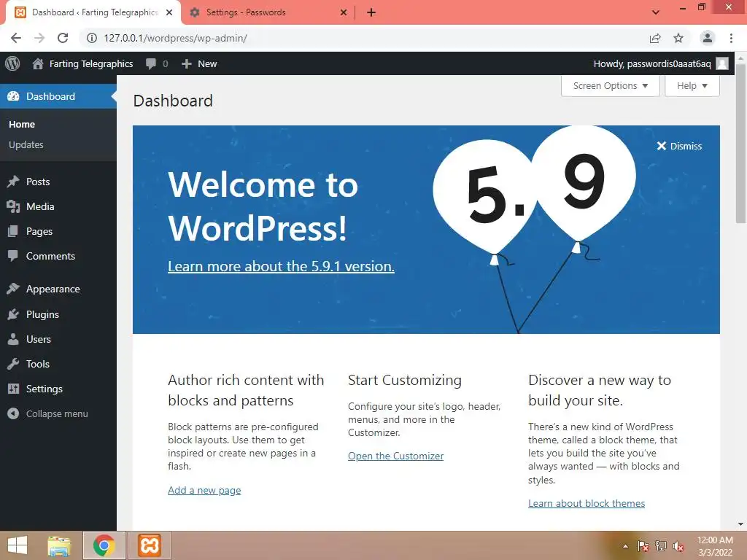Open the tab search chevron
Viewport: 747px width, 560px height.
(656, 12)
